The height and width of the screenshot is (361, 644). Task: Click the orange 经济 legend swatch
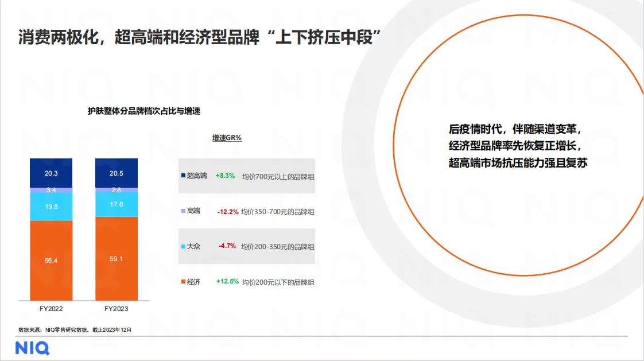point(183,282)
